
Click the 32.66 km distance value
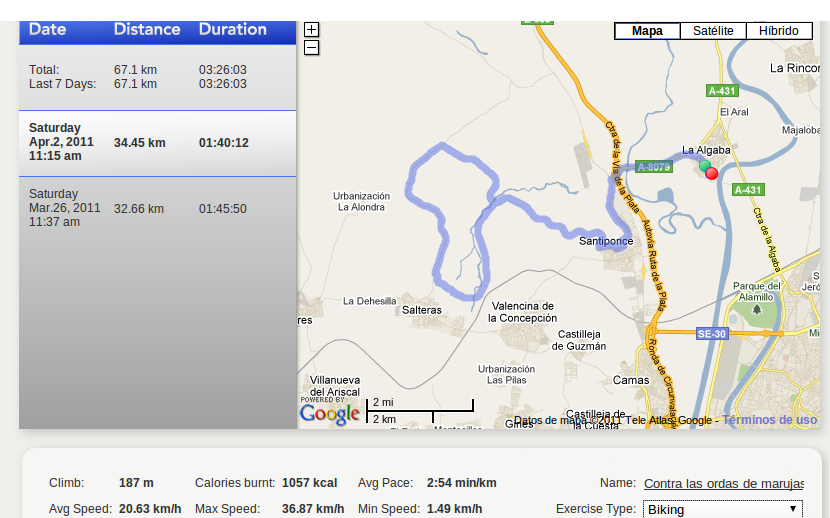tap(139, 209)
